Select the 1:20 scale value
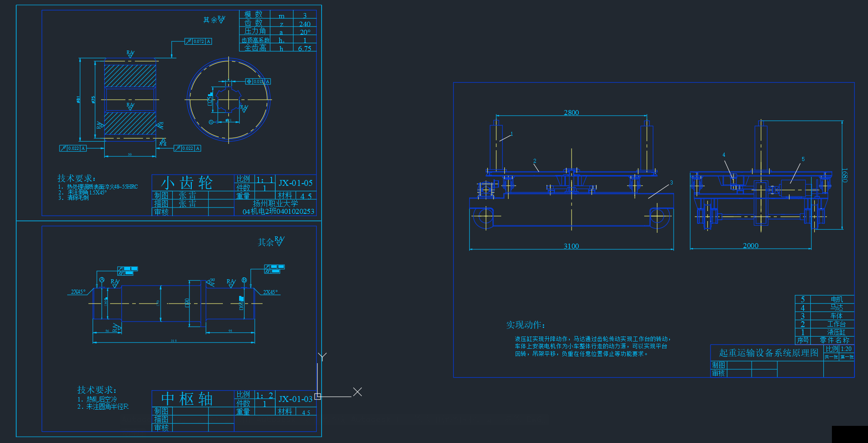 click(846, 349)
